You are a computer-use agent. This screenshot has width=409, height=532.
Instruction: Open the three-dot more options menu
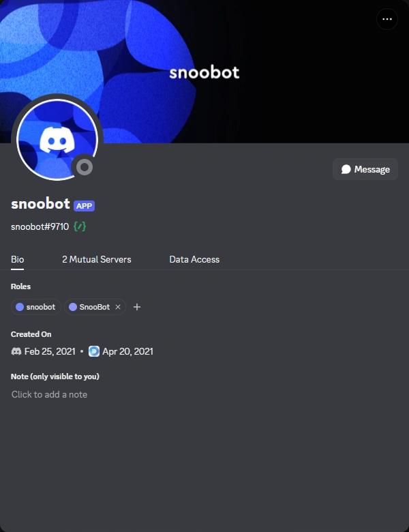click(387, 19)
